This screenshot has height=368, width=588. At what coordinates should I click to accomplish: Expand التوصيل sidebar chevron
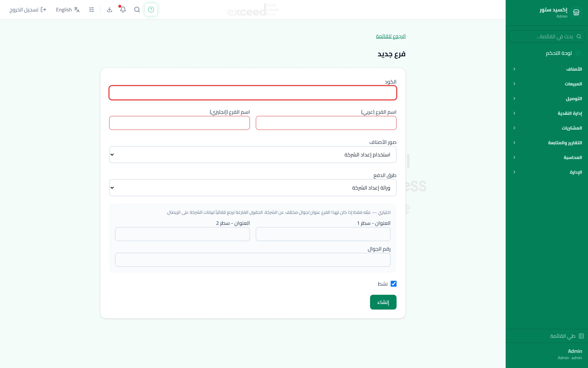tap(514, 99)
